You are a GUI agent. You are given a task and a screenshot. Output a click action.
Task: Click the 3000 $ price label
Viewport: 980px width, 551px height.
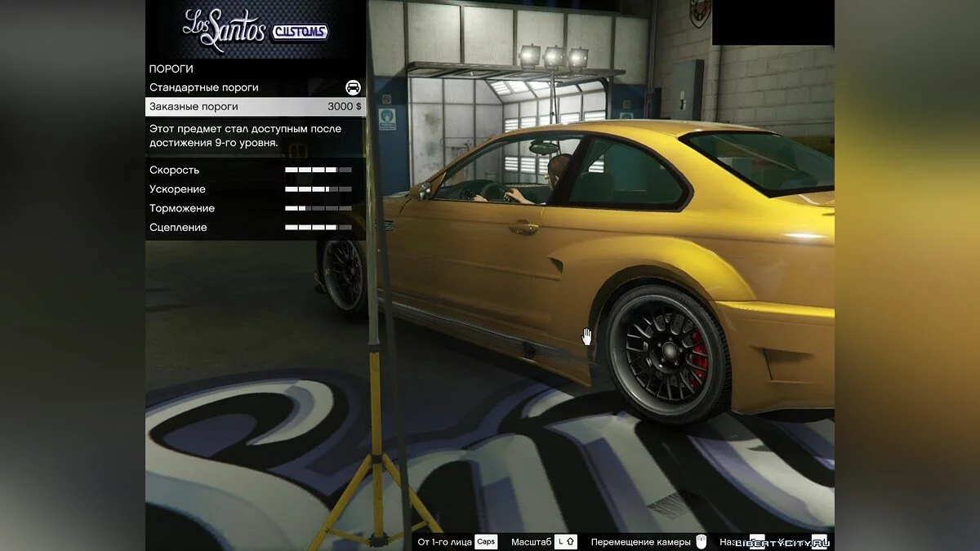(x=345, y=106)
